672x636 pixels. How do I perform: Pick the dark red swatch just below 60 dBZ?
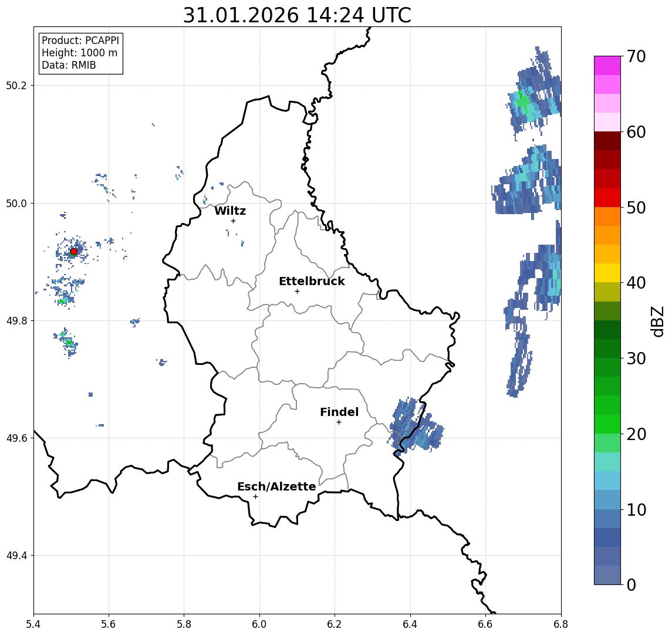tap(607, 141)
